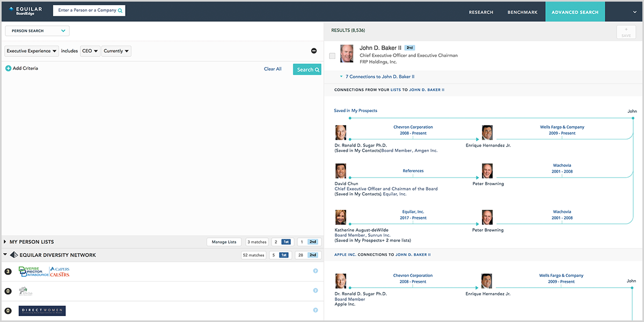Screen dimensions: 644x322
Task: Click Peter Browning's photo in David Chun's row
Action: pos(487,171)
